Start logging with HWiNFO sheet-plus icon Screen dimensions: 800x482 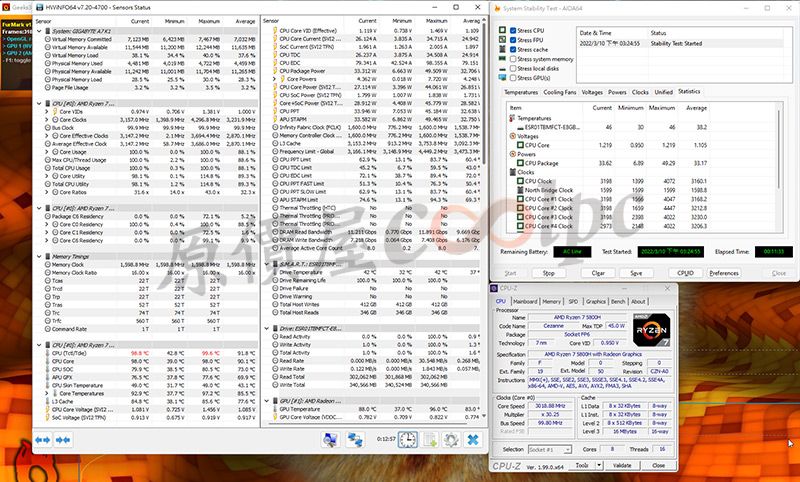pyautogui.click(x=430, y=440)
